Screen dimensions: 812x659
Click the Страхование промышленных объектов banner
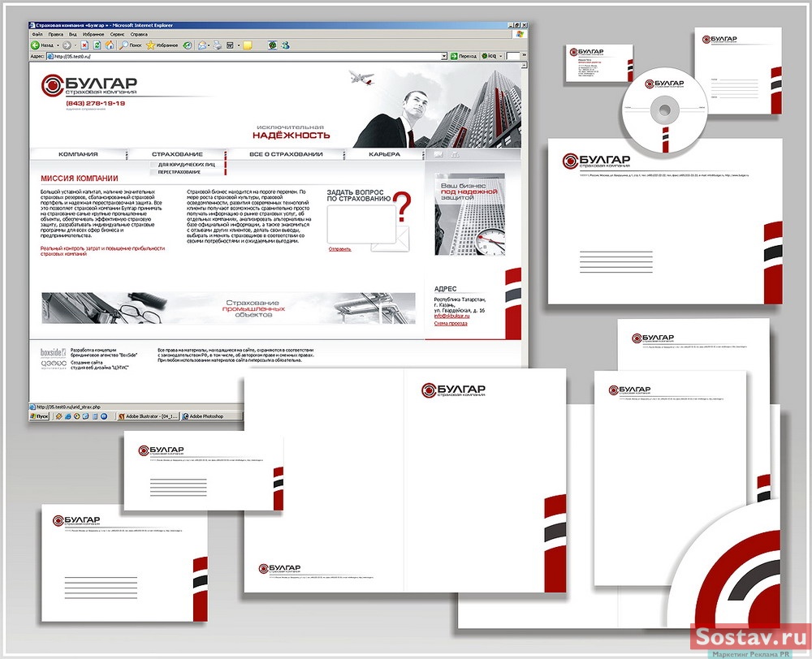click(228, 308)
